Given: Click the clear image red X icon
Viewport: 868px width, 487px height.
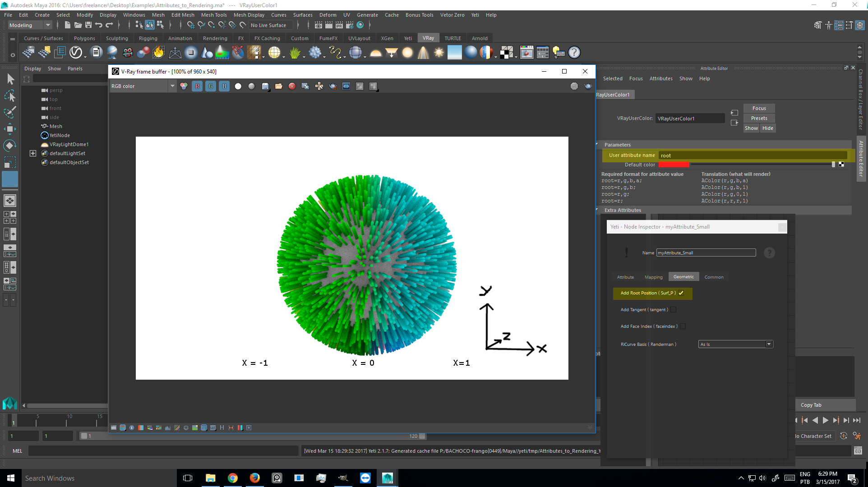Looking at the screenshot, I should pos(292,86).
